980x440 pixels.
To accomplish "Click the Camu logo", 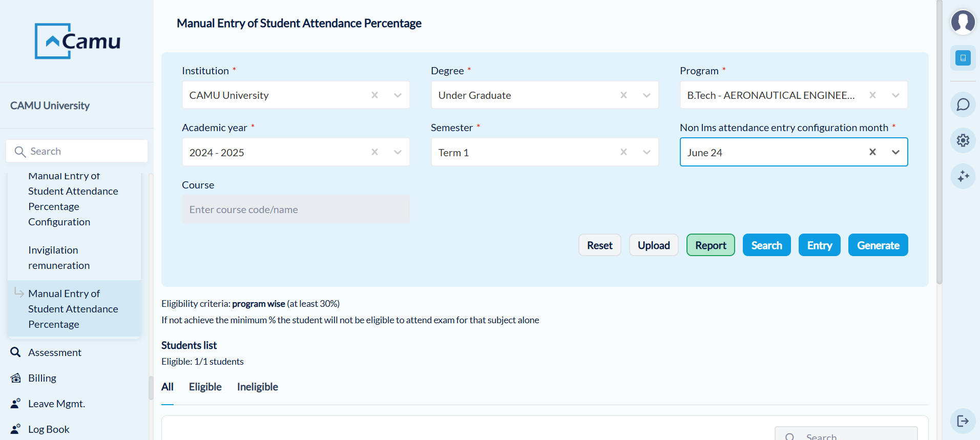I will pos(78,41).
